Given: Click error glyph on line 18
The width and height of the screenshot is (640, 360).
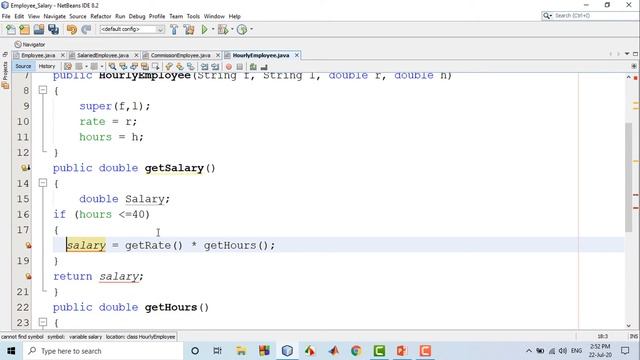Looking at the screenshot, I should (x=28, y=245).
